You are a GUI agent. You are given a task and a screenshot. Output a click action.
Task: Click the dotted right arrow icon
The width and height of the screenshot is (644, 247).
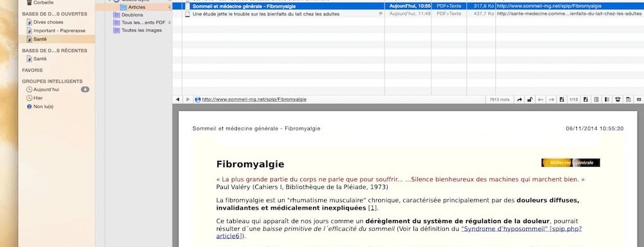(552, 99)
